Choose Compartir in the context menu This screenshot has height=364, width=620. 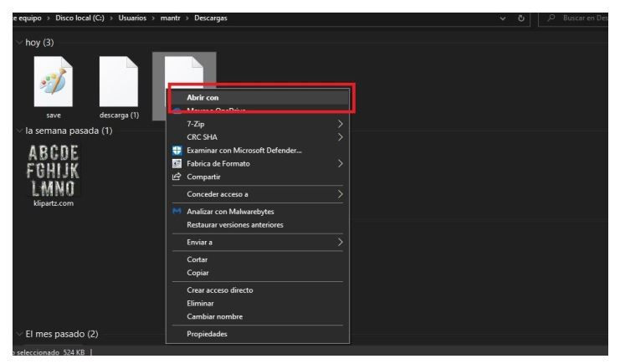coord(258,177)
